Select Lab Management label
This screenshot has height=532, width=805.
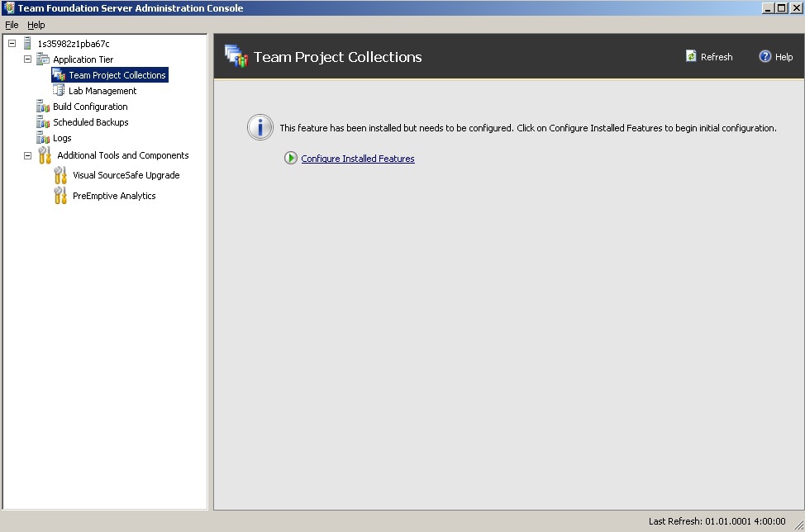[x=102, y=91]
